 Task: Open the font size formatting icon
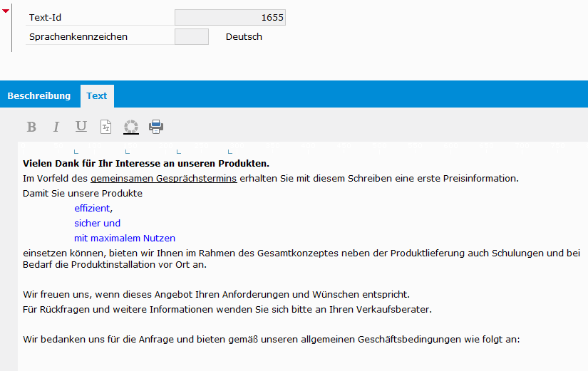click(105, 127)
